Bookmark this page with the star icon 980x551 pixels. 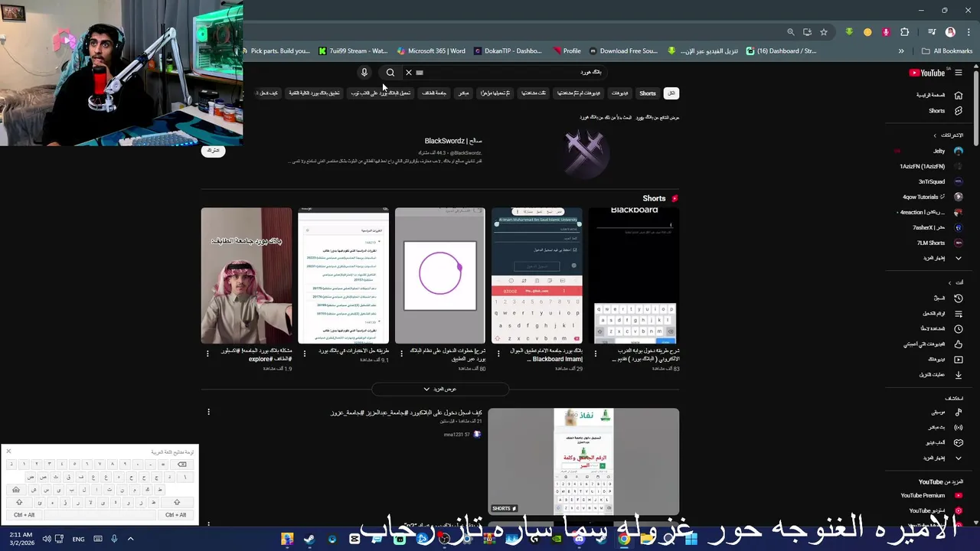click(x=824, y=32)
